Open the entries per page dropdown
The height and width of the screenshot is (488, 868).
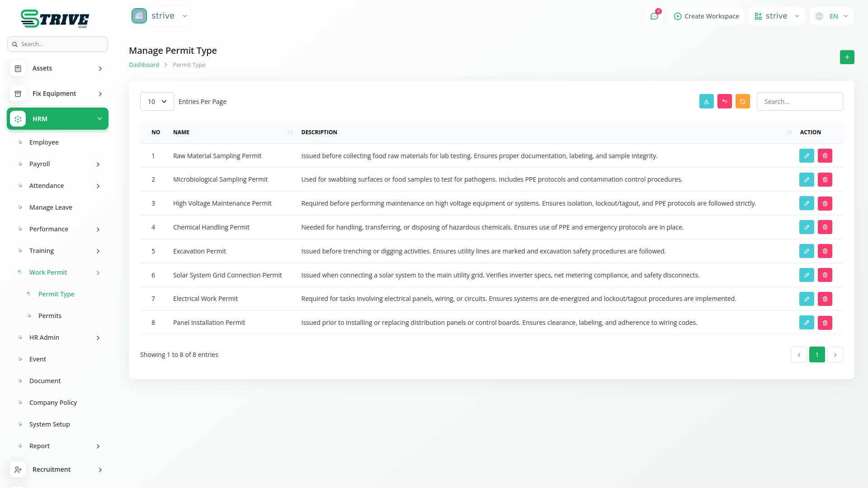click(157, 102)
